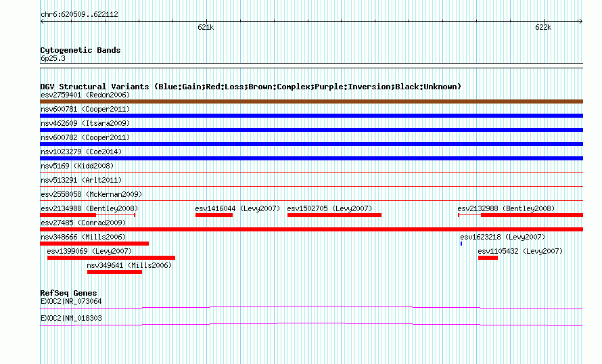Select the blue gain bar for nsv462609

coord(311,130)
